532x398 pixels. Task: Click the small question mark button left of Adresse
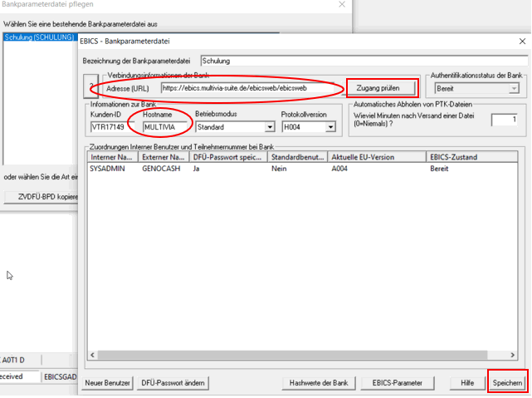[x=91, y=86]
